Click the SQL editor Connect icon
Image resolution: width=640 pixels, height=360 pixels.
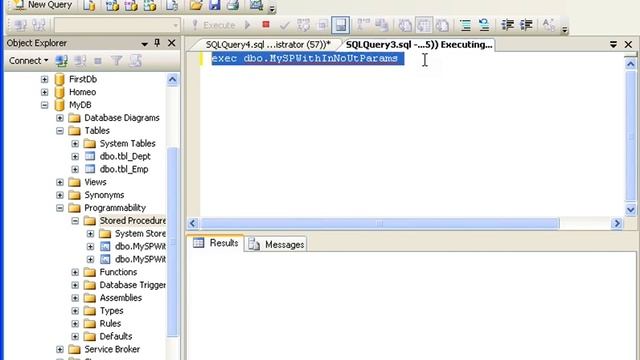[x=20, y=25]
